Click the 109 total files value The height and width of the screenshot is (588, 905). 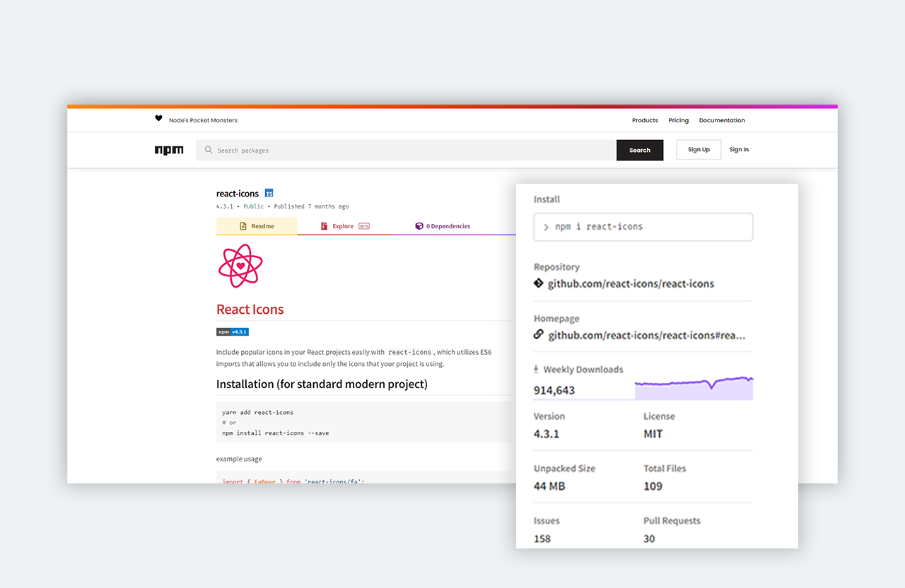(653, 486)
